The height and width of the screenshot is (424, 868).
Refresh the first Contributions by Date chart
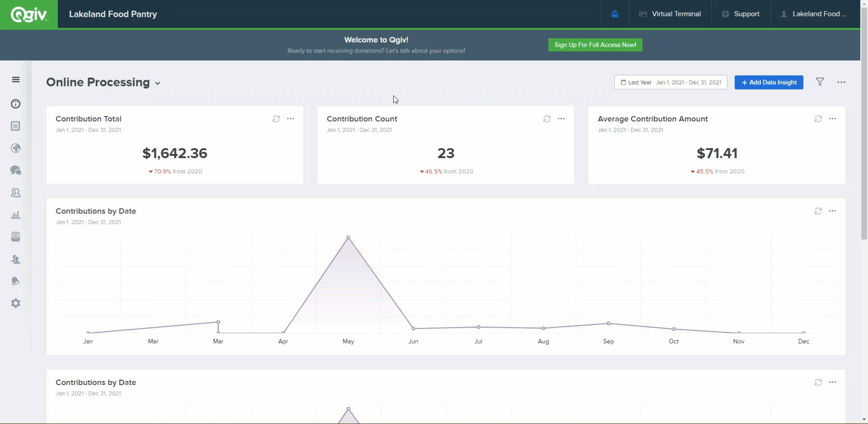pyautogui.click(x=818, y=211)
